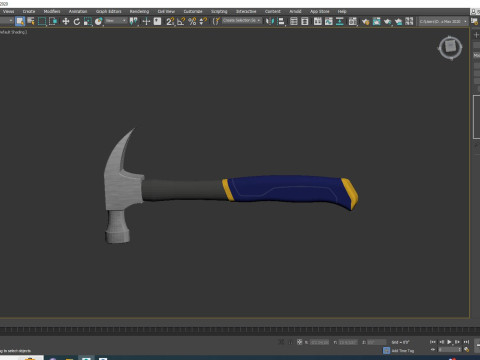Click the Default Shading viewport label
480x360 pixels.
click(14, 32)
